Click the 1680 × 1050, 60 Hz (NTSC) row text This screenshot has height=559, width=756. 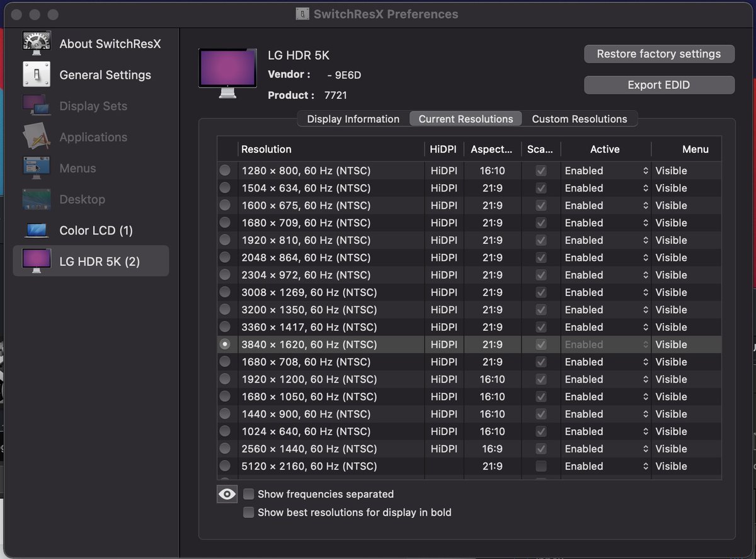[309, 396]
